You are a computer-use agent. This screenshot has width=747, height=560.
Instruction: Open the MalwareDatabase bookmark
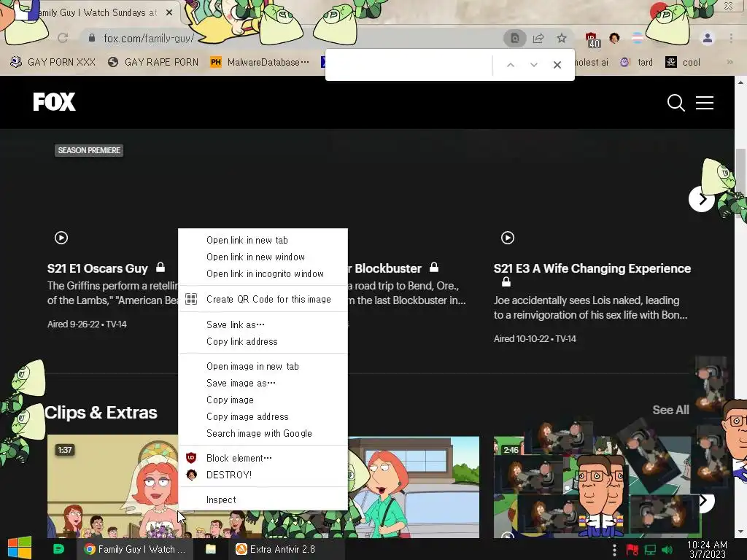260,62
